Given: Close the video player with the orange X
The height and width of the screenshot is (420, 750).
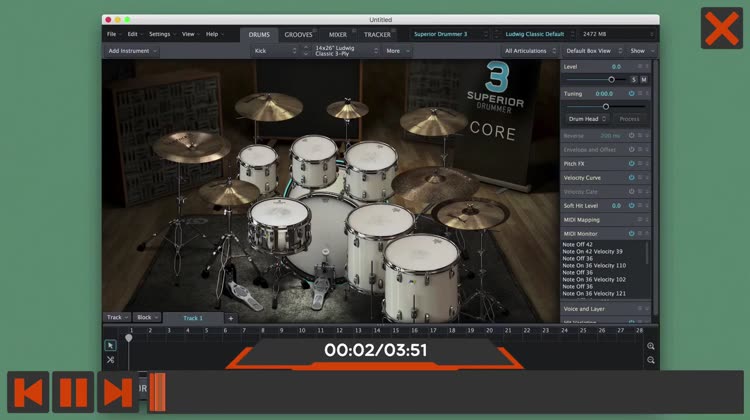Looking at the screenshot, I should click(721, 28).
